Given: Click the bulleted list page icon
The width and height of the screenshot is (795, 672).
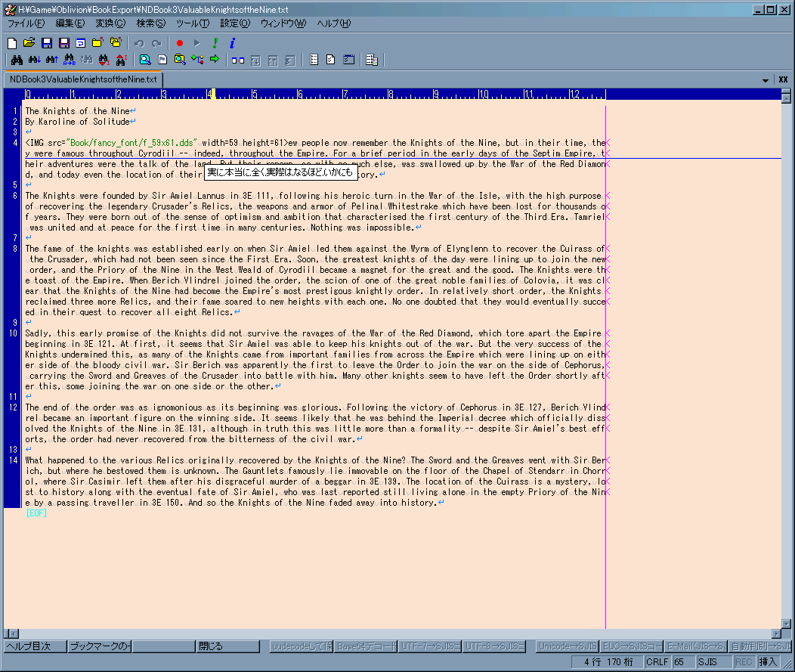Looking at the screenshot, I should (314, 60).
